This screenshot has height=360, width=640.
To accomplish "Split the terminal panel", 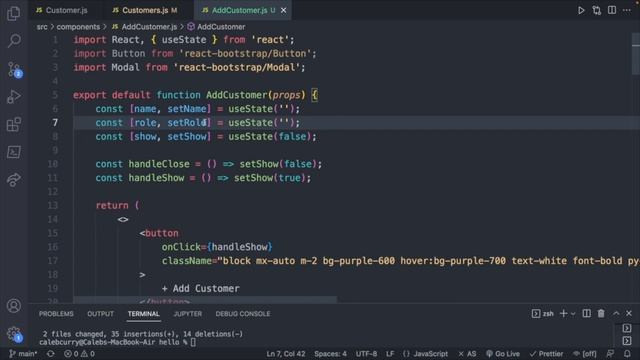I will point(586,313).
